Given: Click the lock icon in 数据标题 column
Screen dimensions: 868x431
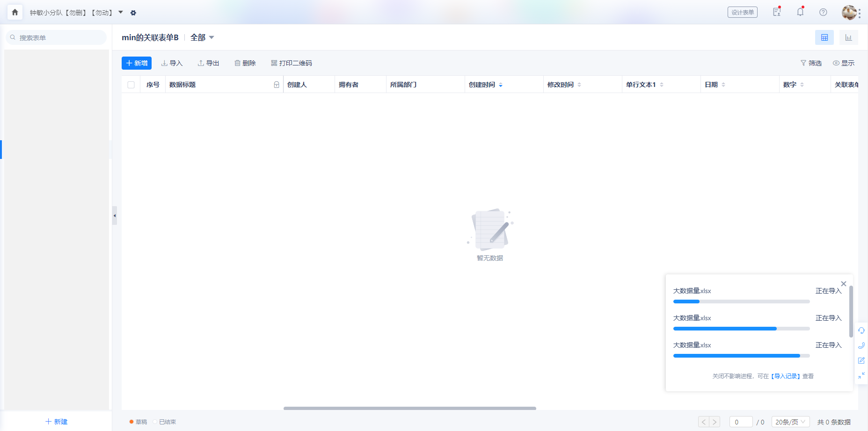Looking at the screenshot, I should click(277, 85).
